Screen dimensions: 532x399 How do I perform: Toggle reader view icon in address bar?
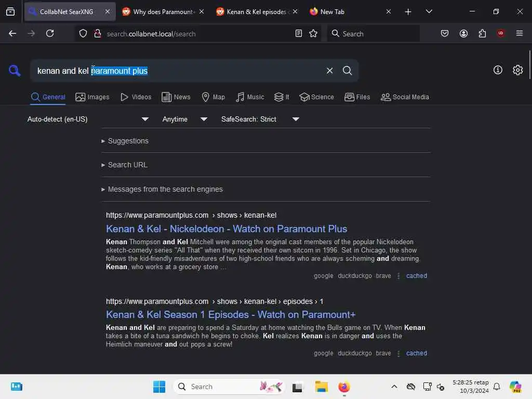(x=299, y=33)
